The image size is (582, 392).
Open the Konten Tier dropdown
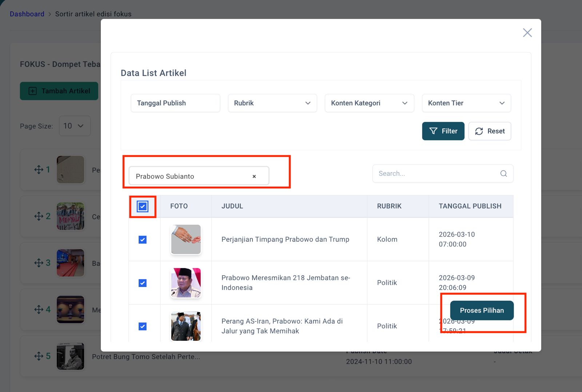click(466, 103)
